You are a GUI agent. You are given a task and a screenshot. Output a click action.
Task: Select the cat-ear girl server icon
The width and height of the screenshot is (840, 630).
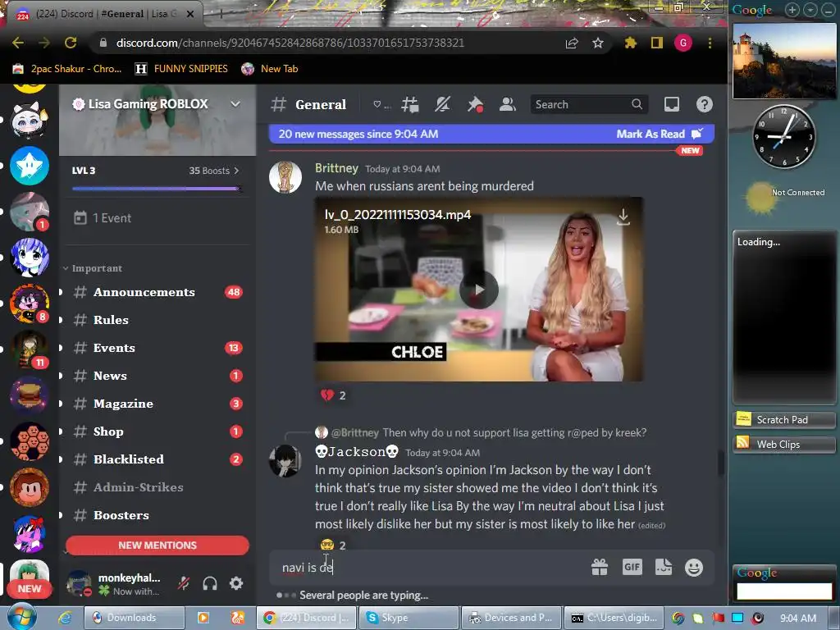pyautogui.click(x=30, y=120)
